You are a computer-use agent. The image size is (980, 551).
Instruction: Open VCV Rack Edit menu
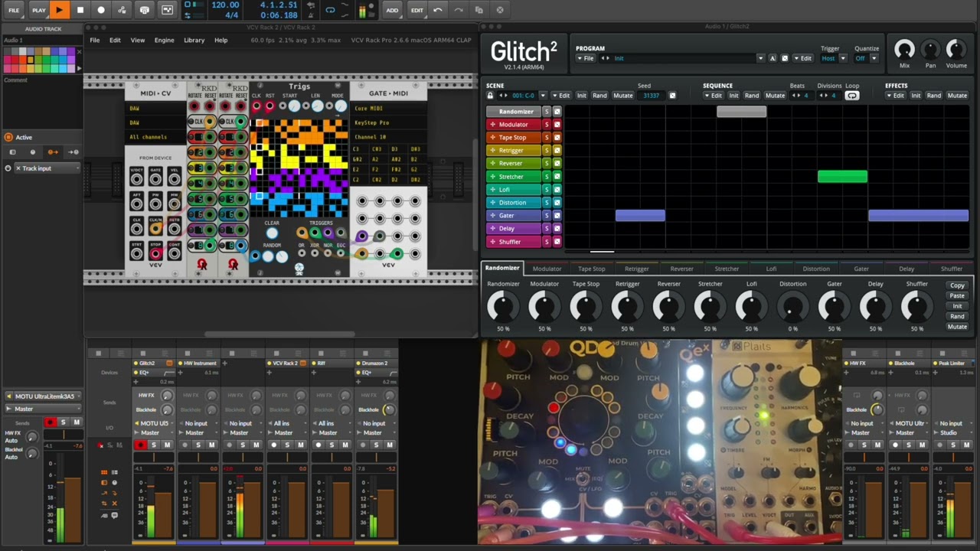coord(115,40)
